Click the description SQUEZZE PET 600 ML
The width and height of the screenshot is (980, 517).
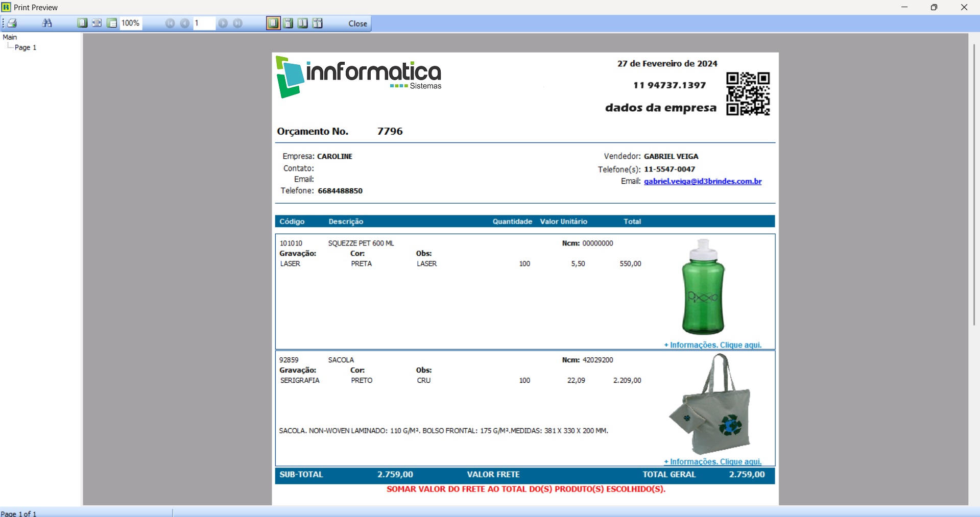pyautogui.click(x=361, y=243)
